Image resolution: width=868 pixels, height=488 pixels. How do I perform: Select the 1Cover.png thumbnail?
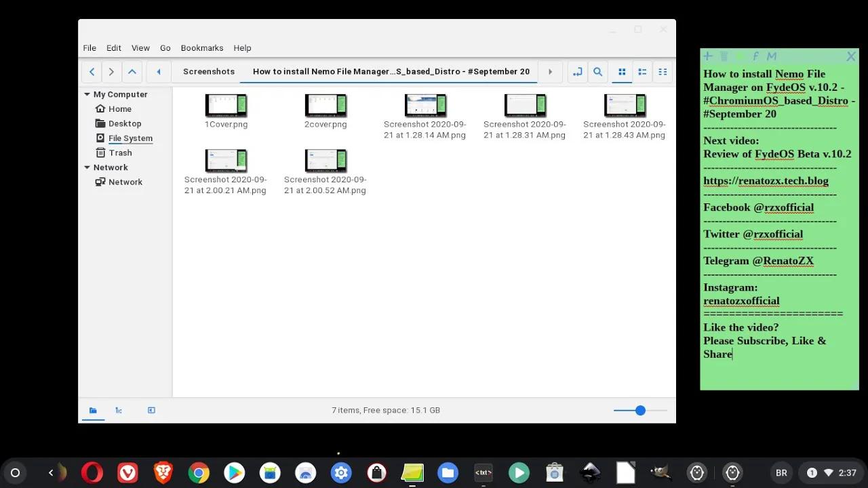point(226,106)
